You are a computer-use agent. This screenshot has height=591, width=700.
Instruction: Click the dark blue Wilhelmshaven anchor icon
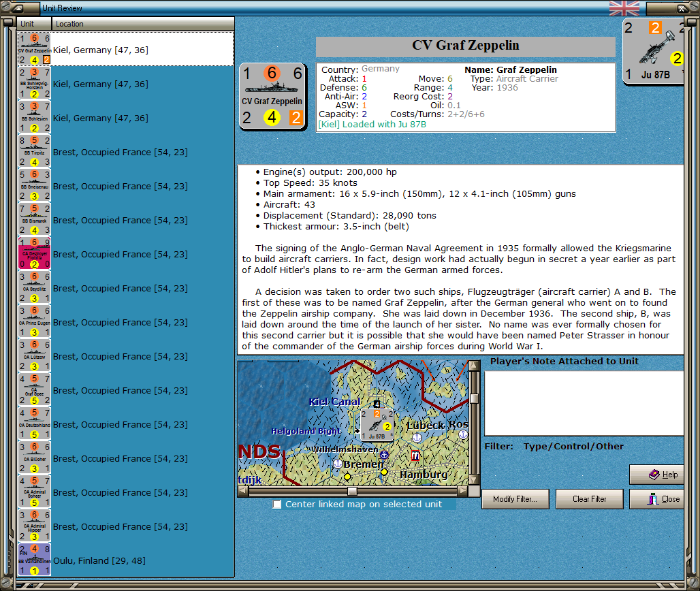pyautogui.click(x=384, y=455)
